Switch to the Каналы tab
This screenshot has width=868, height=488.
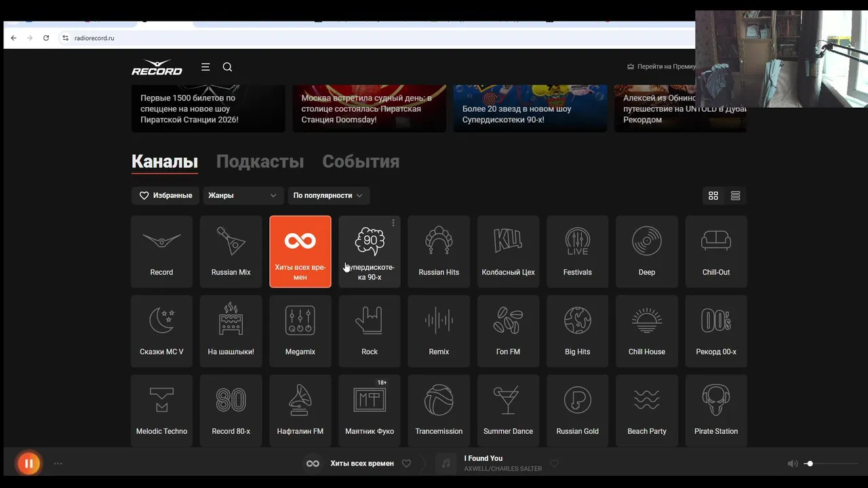point(165,162)
